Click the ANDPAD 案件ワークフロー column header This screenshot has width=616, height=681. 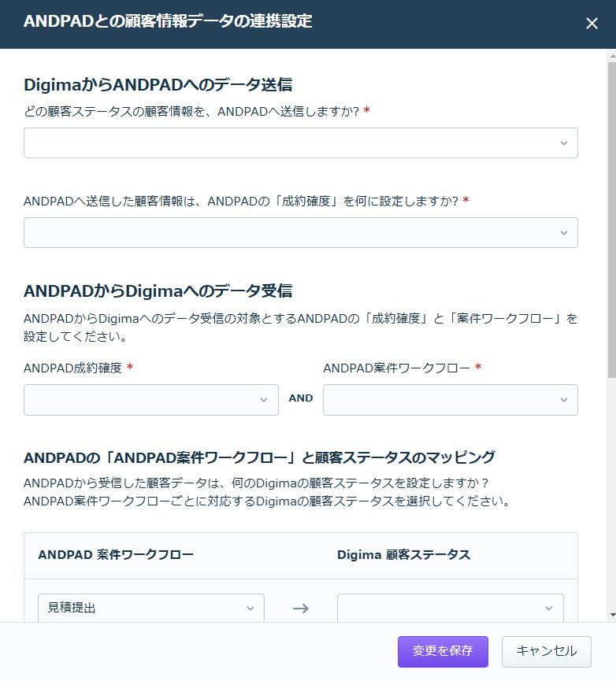tap(116, 554)
